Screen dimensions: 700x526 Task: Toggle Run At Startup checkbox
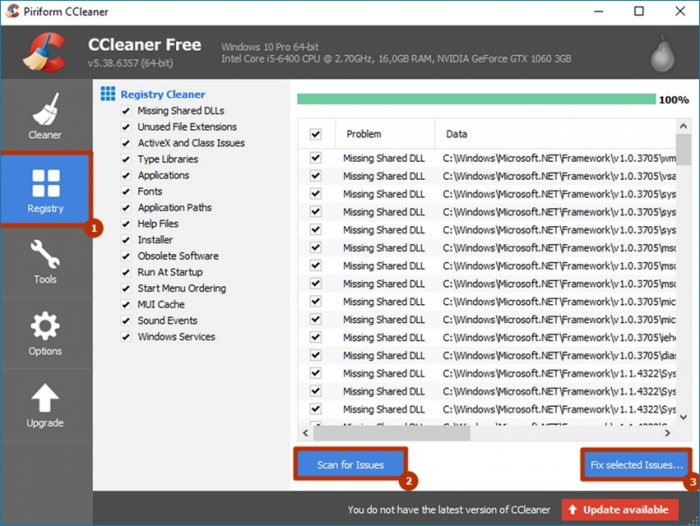click(x=126, y=272)
